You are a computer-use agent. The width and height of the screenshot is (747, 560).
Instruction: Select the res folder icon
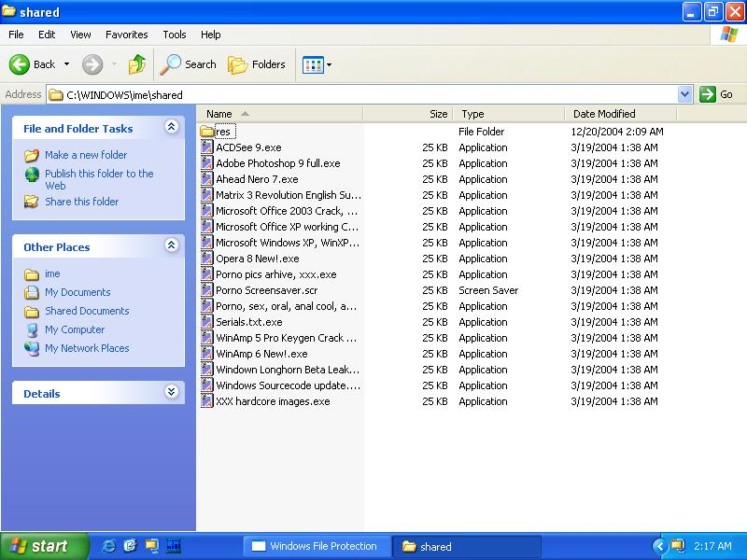(207, 132)
